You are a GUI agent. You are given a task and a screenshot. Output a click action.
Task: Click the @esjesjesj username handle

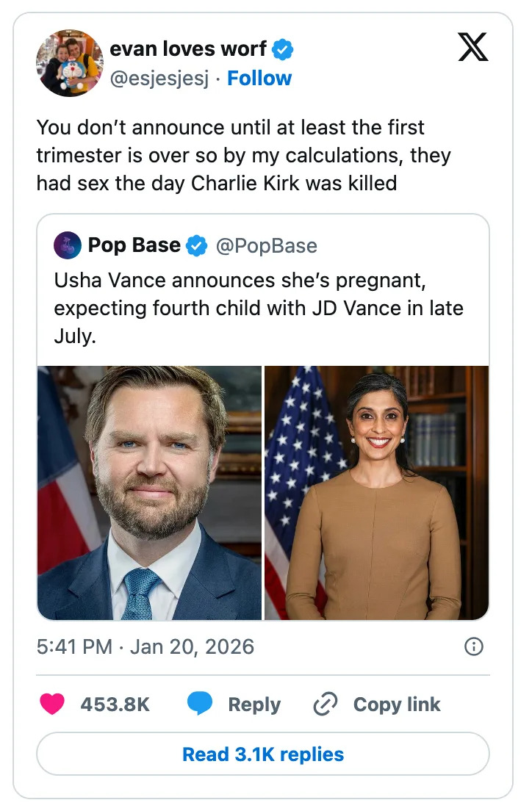159,77
